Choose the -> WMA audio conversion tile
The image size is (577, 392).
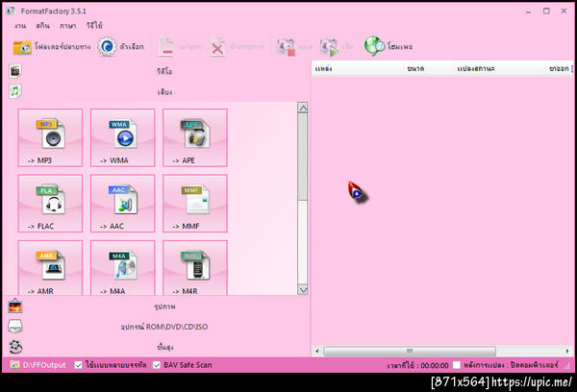tap(122, 137)
